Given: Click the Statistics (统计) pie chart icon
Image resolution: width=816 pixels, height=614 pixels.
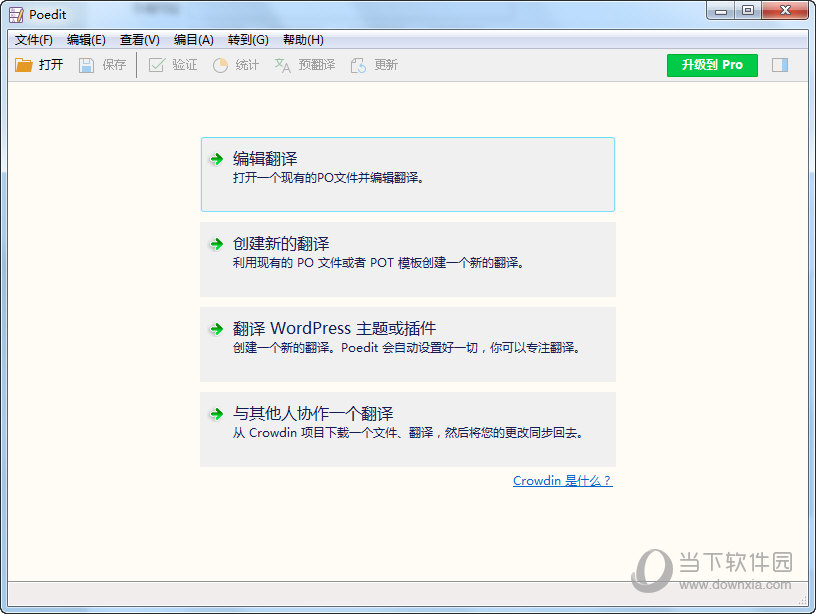Looking at the screenshot, I should coord(221,65).
